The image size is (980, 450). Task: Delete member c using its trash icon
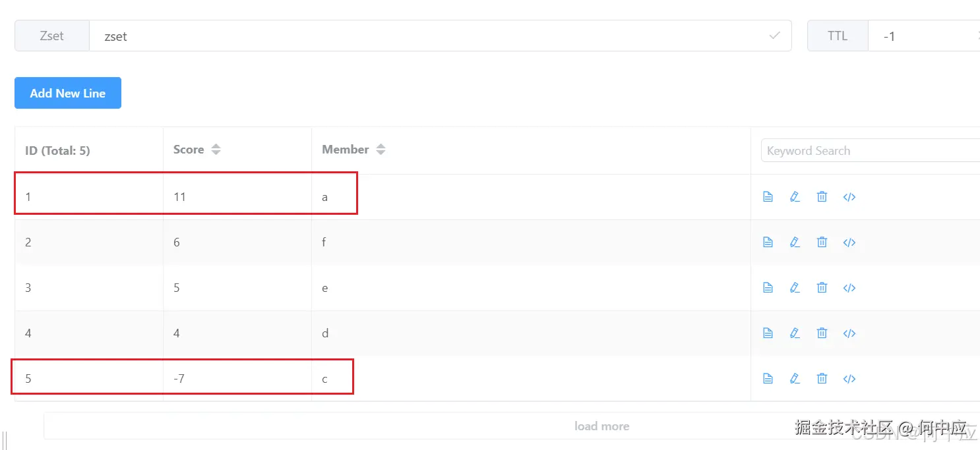click(822, 379)
